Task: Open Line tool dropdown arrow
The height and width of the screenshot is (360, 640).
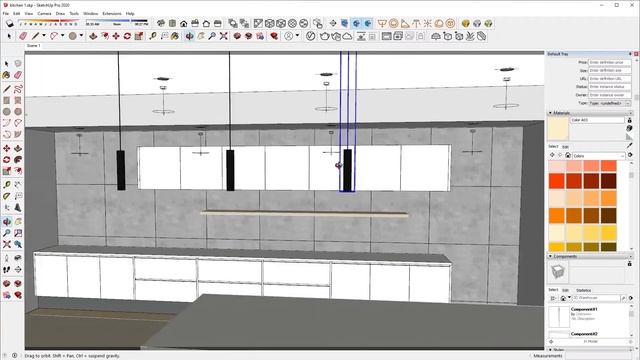Action: coord(44,36)
